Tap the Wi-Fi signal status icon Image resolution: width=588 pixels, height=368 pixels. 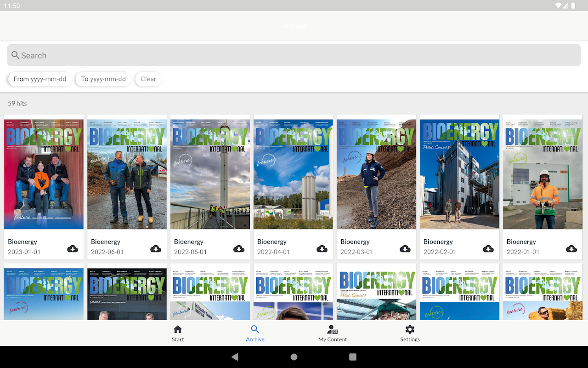click(559, 6)
